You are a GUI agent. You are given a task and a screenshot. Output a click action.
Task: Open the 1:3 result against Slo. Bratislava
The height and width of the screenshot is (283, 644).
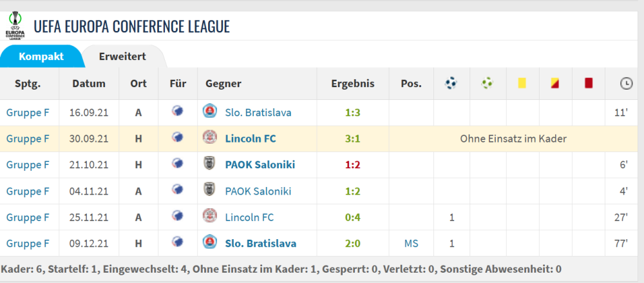tap(352, 112)
